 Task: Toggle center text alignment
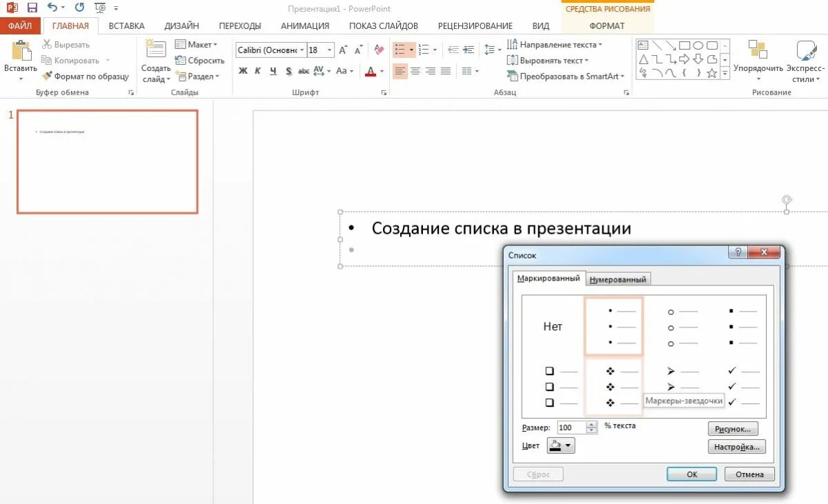(x=415, y=71)
